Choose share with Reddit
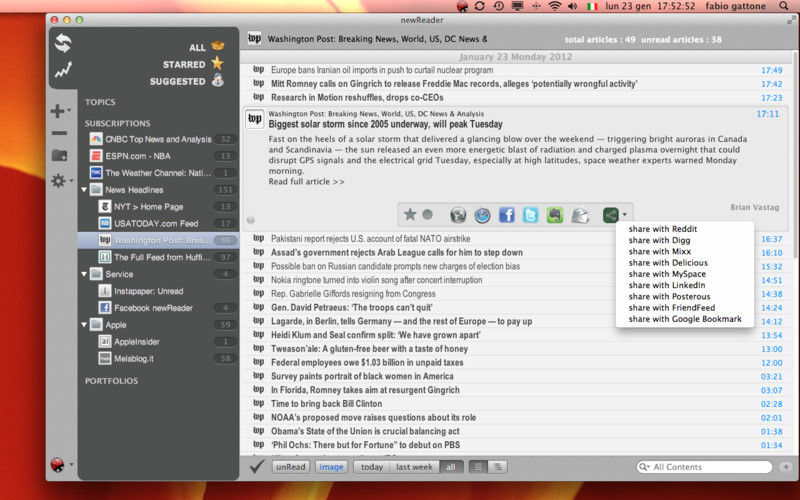 [x=662, y=229]
